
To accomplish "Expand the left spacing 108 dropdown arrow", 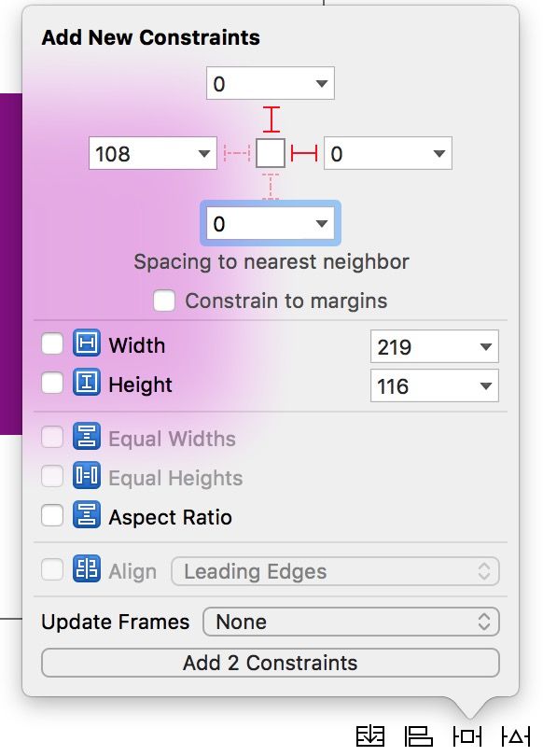I will pyautogui.click(x=204, y=154).
